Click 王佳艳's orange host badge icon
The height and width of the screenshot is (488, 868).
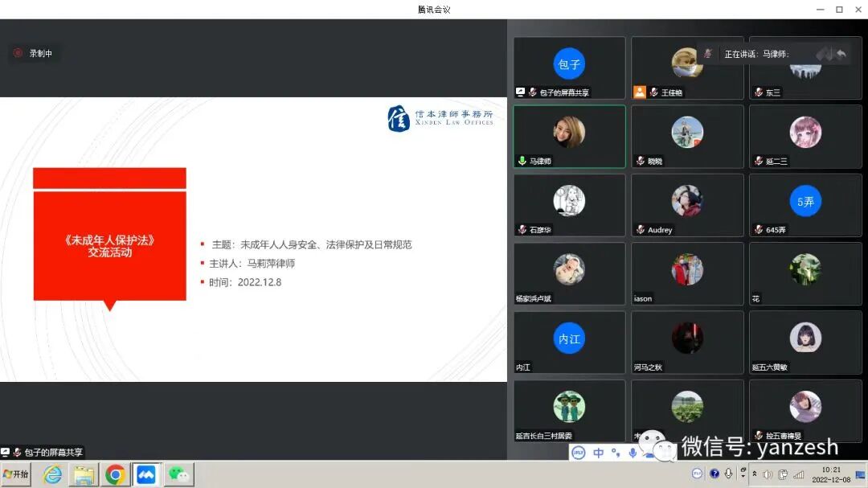641,91
